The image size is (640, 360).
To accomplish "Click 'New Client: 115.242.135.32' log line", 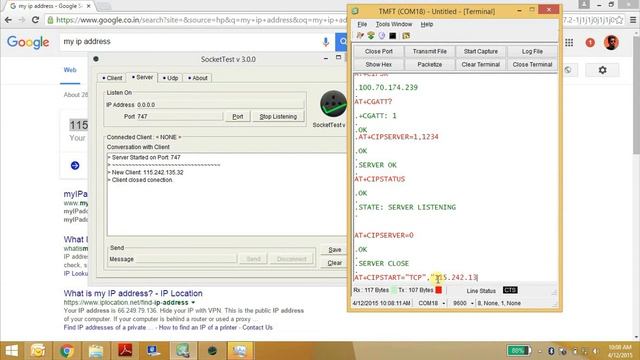I will click(x=146, y=173).
